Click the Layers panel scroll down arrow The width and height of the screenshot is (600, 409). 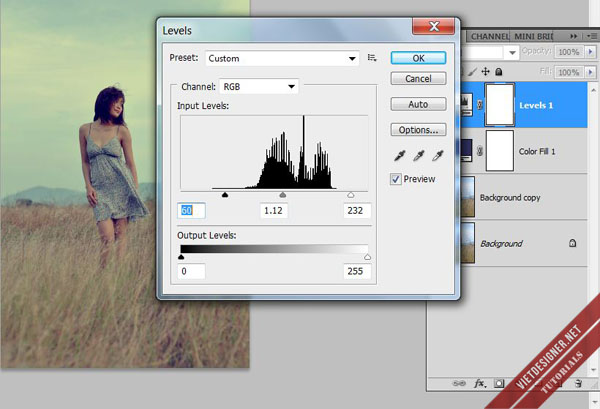(593, 370)
